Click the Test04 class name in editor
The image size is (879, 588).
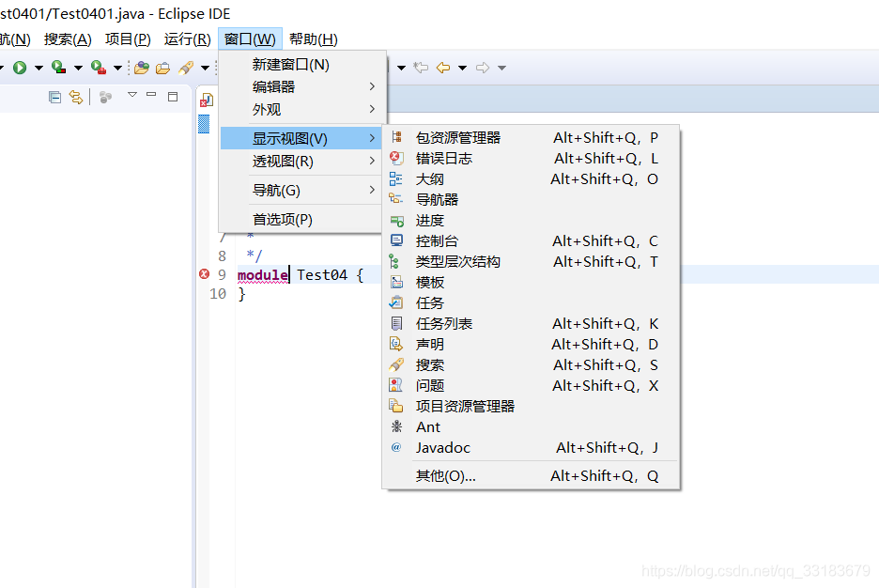click(322, 275)
